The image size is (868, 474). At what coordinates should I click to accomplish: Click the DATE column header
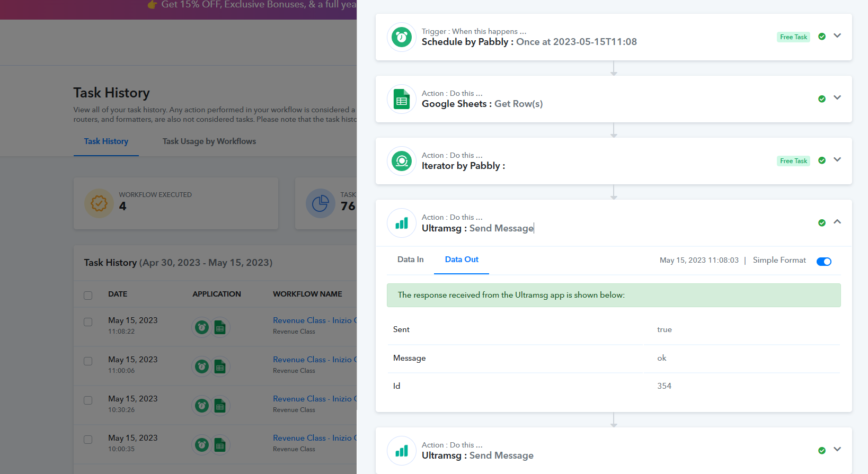pos(118,294)
